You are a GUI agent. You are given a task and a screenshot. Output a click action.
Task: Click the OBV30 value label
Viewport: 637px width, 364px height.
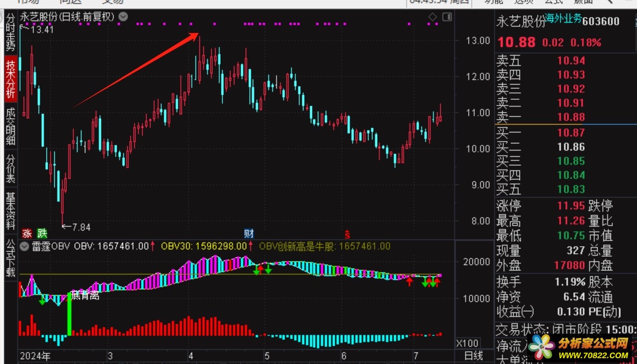click(x=203, y=246)
